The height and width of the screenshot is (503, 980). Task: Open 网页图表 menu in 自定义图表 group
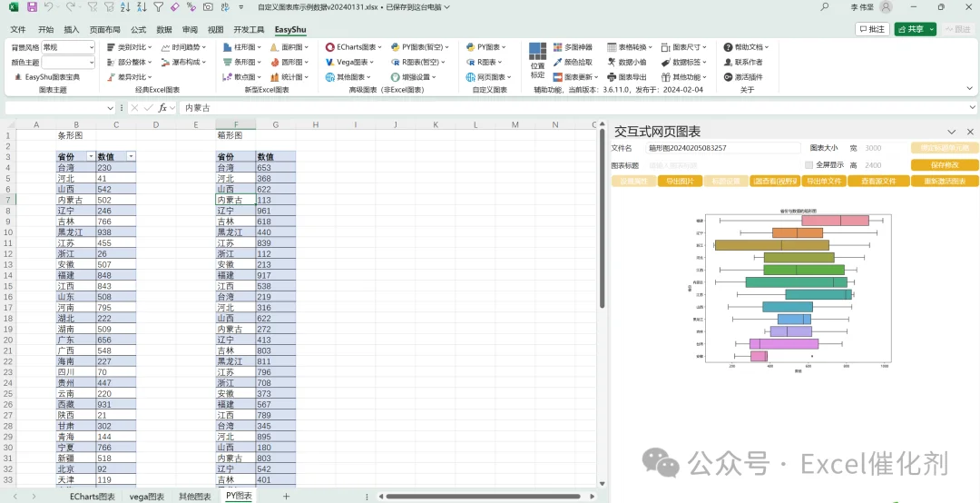click(489, 77)
